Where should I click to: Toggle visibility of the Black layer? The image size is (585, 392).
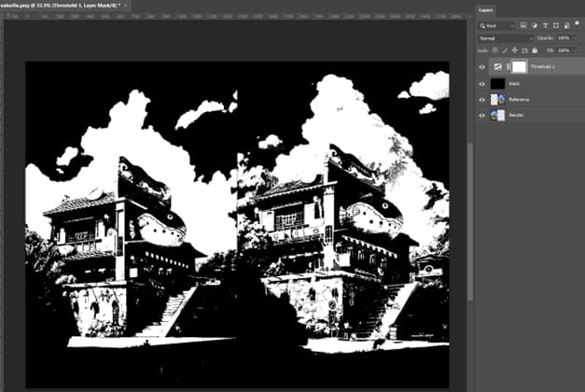pyautogui.click(x=482, y=83)
